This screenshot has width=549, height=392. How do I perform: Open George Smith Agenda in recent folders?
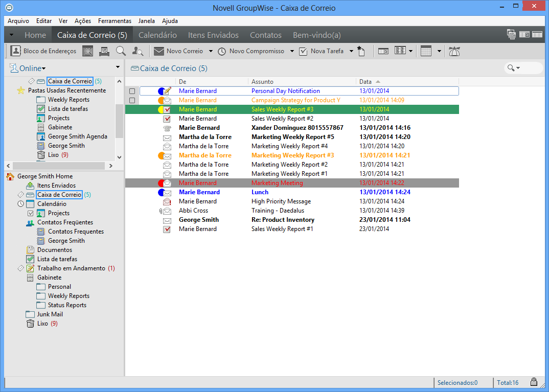click(x=77, y=136)
